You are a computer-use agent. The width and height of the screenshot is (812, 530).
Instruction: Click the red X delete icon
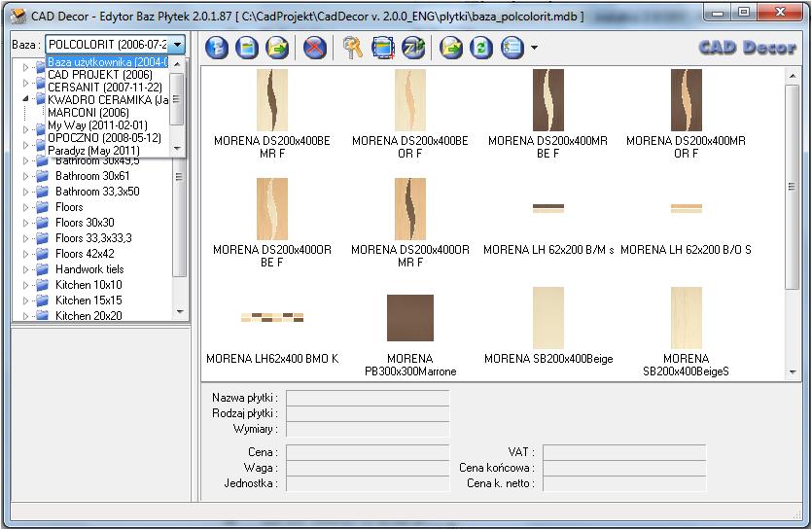pyautogui.click(x=314, y=48)
